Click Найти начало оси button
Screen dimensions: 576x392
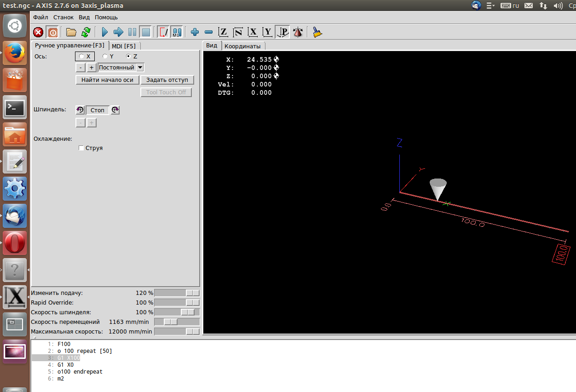107,80
